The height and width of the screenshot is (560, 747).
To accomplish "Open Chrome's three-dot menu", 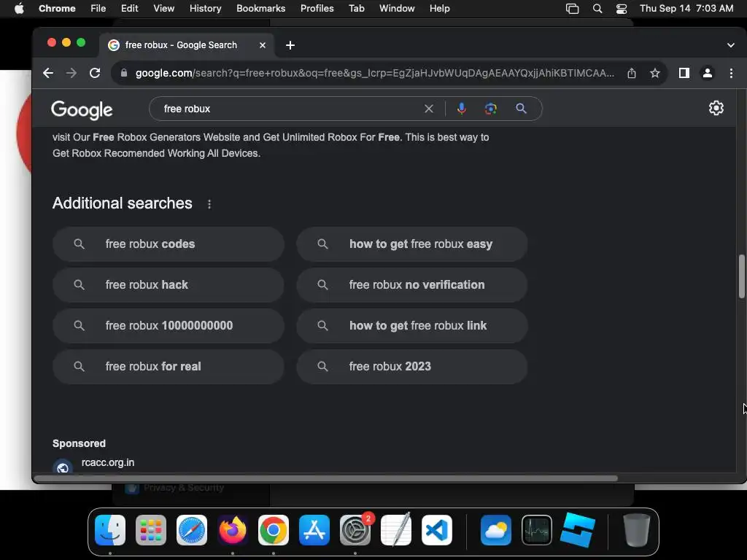I will [x=731, y=73].
